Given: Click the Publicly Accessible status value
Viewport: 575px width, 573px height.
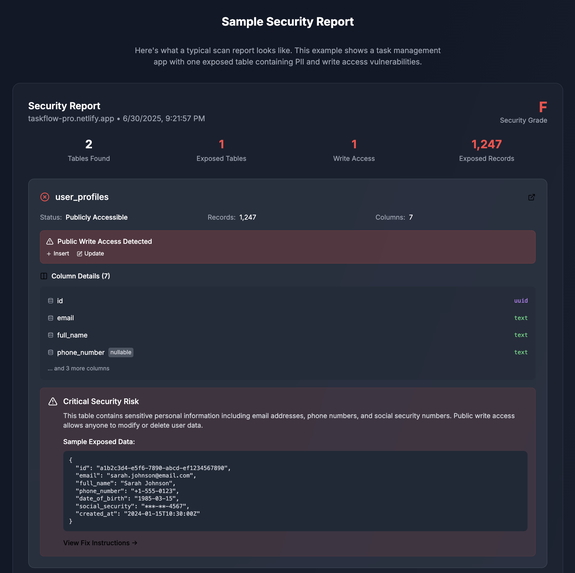Looking at the screenshot, I should click(96, 217).
